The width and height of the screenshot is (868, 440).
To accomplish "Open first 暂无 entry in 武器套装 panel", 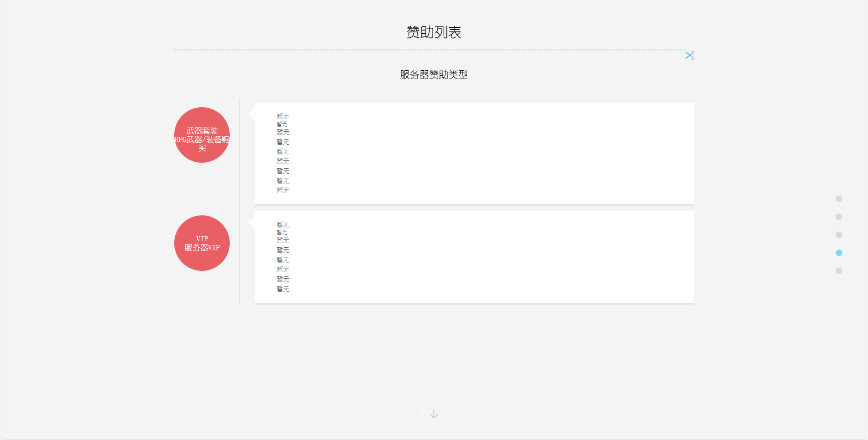I will tap(283, 116).
